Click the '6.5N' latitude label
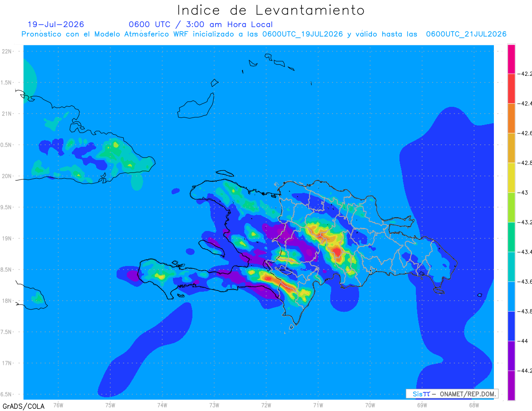This screenshot has width=532, height=411. [x=6, y=395]
